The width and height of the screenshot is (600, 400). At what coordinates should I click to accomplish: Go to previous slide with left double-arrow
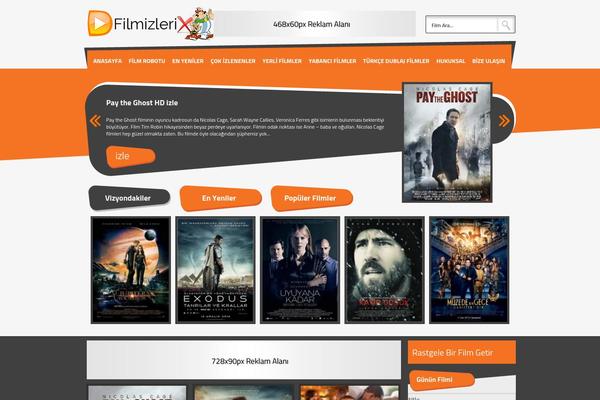(95, 121)
